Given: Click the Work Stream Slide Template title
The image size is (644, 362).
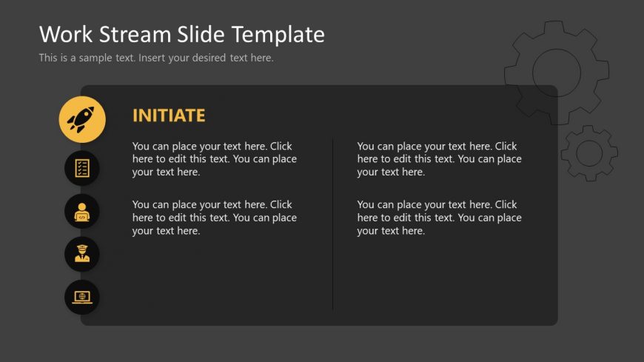Looking at the screenshot, I should pos(182,34).
